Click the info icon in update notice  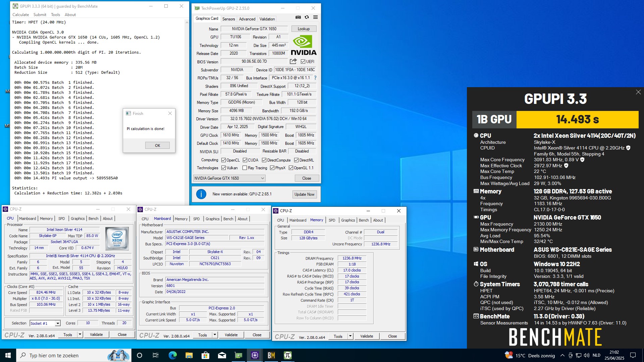(x=201, y=194)
